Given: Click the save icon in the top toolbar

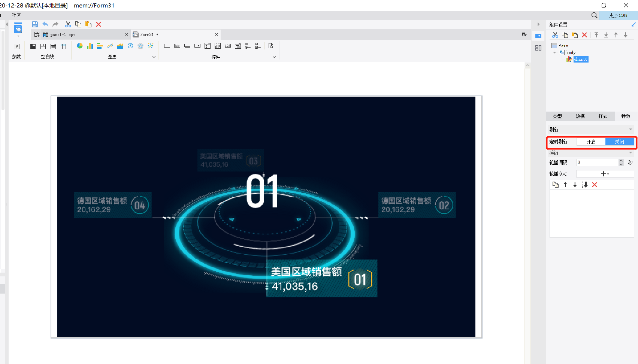Looking at the screenshot, I should coord(35,24).
